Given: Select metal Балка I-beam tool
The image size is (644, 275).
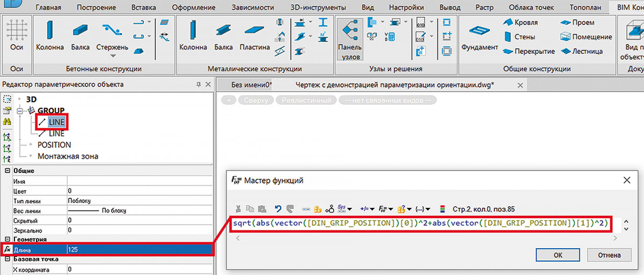Looking at the screenshot, I should pyautogui.click(x=223, y=37).
